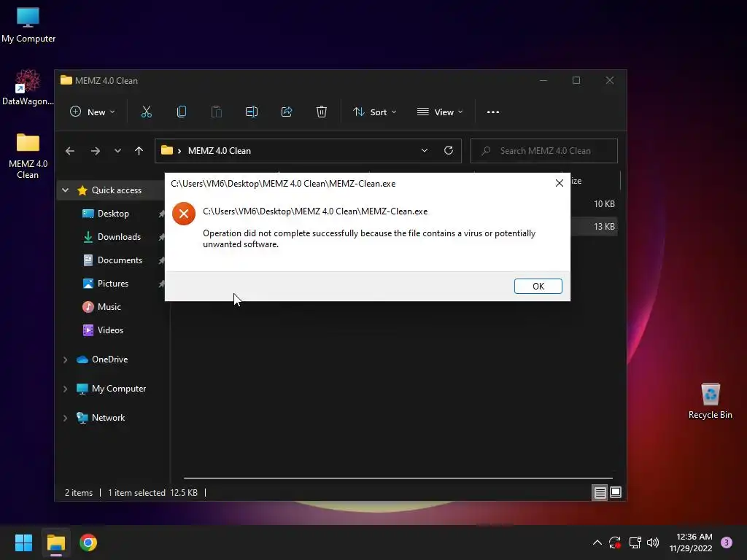Select OneDrive in navigation pane
This screenshot has width=747, height=560.
click(109, 359)
